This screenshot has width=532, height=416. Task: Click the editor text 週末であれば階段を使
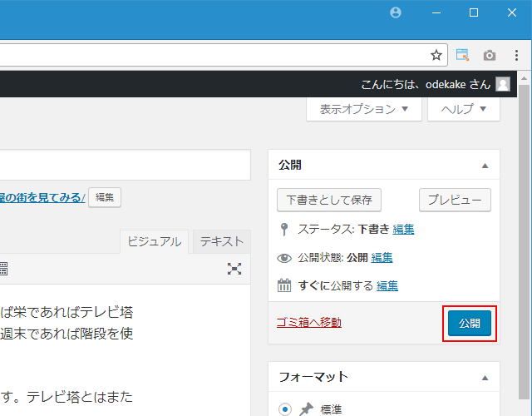[x=66, y=334]
